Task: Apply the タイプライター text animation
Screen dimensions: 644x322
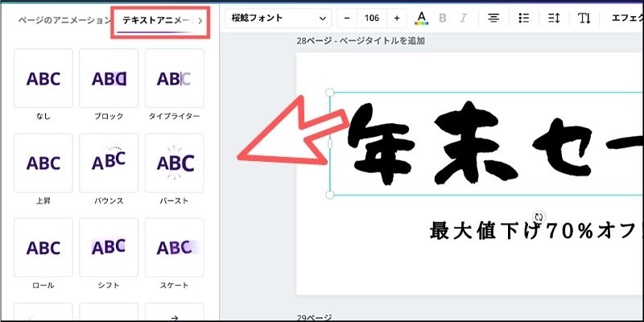Action: pos(174,78)
